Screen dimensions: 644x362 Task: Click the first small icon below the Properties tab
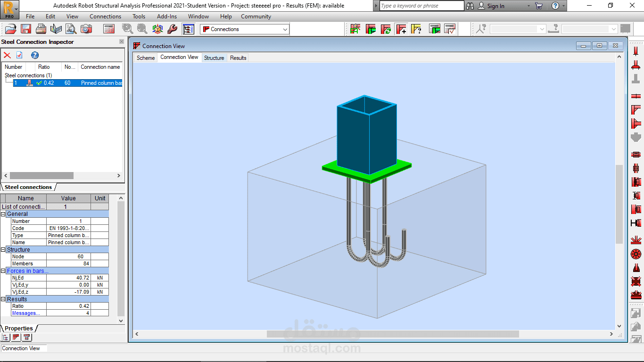(6, 337)
